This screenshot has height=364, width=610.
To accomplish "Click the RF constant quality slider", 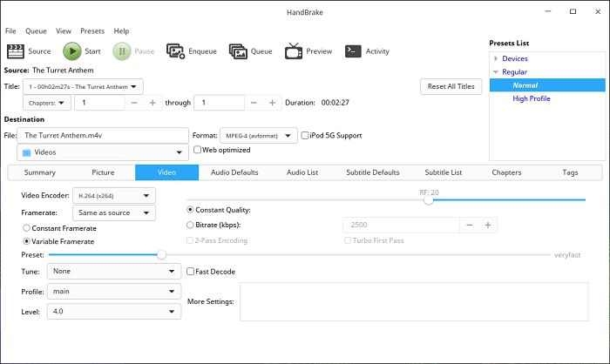I will click(x=429, y=199).
